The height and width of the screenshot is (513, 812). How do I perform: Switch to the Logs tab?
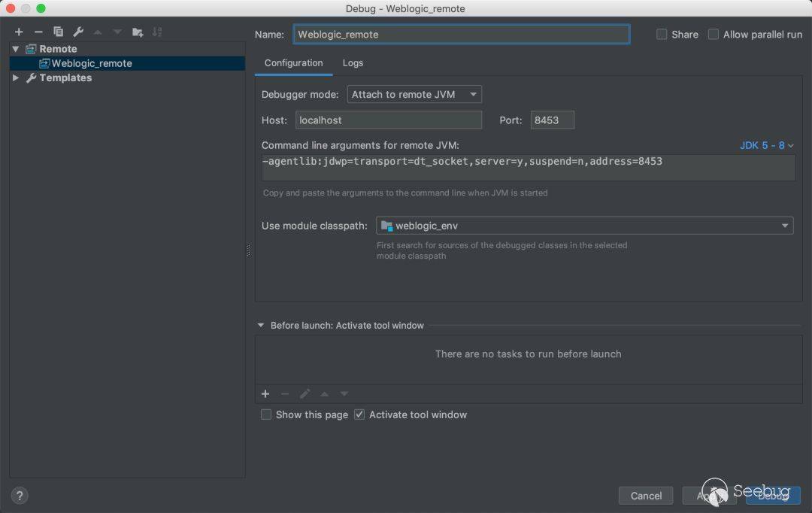click(x=353, y=62)
